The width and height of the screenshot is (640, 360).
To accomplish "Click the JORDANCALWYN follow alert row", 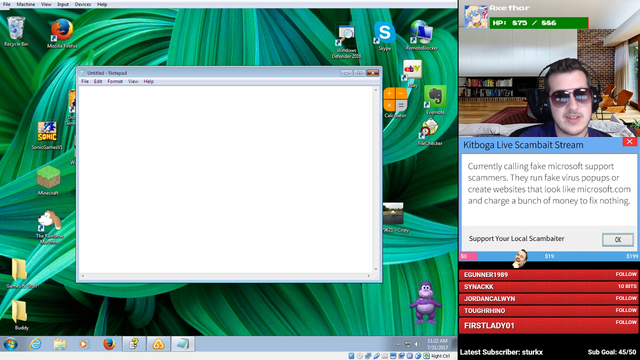I will pos(549,298).
